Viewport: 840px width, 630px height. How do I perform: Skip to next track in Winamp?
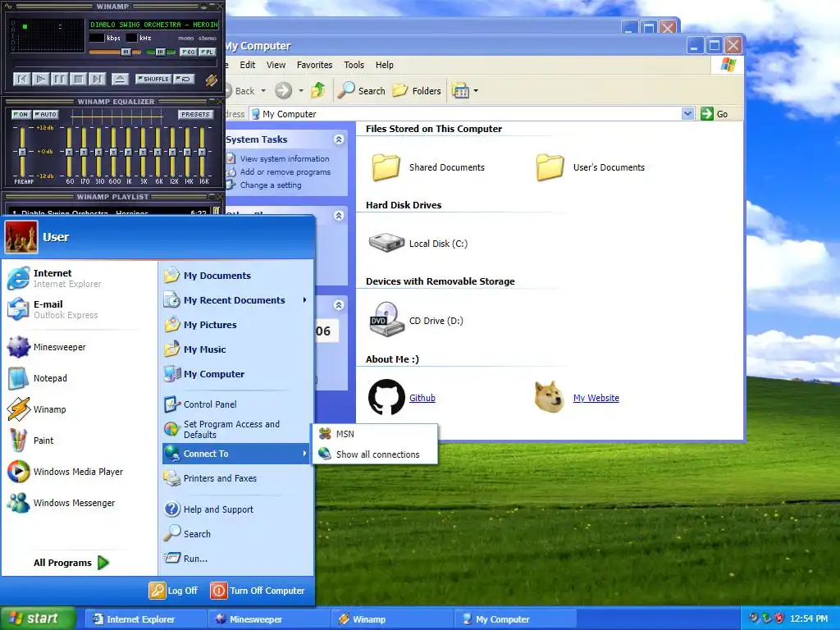tap(97, 80)
